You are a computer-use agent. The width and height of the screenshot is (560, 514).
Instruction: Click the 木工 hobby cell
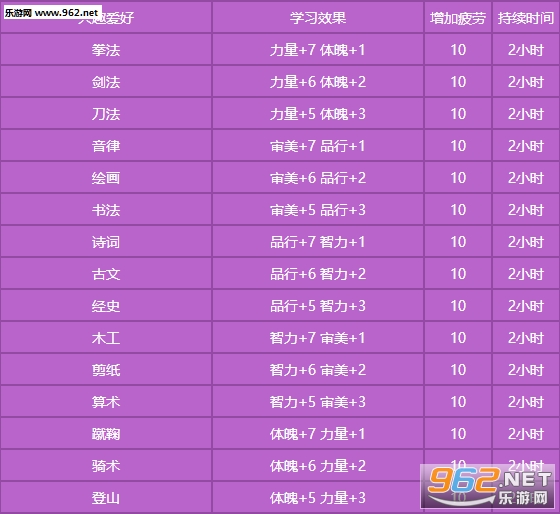pyautogui.click(x=106, y=338)
